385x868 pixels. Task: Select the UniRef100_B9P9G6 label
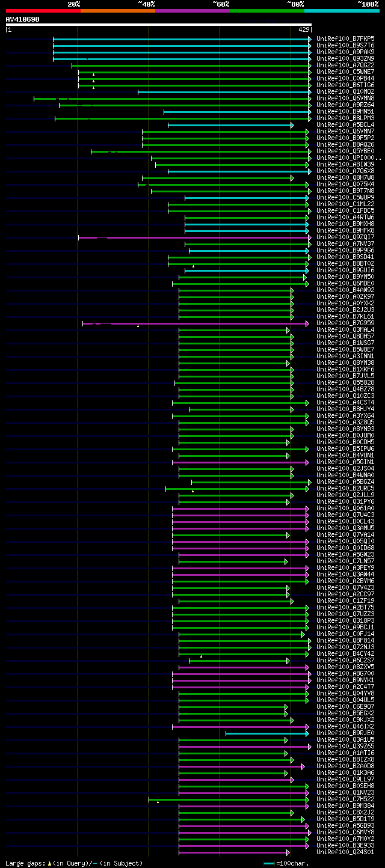pyautogui.click(x=345, y=251)
